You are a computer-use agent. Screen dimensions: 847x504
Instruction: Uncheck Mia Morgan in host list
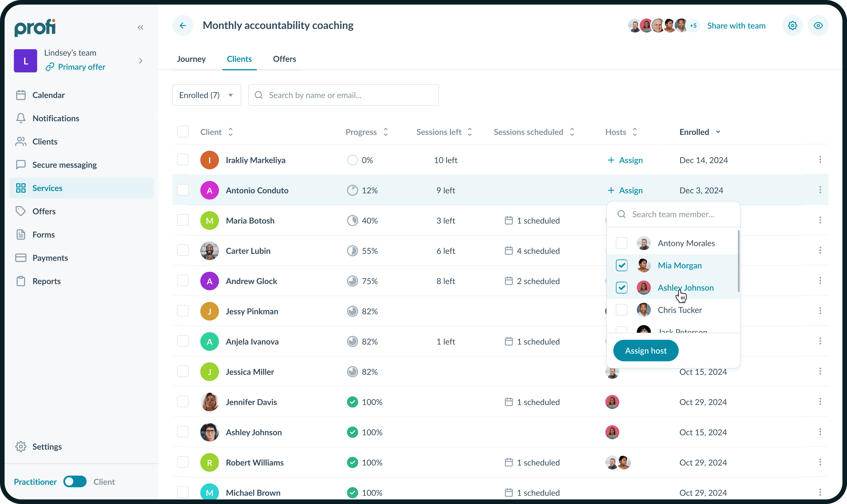(621, 265)
